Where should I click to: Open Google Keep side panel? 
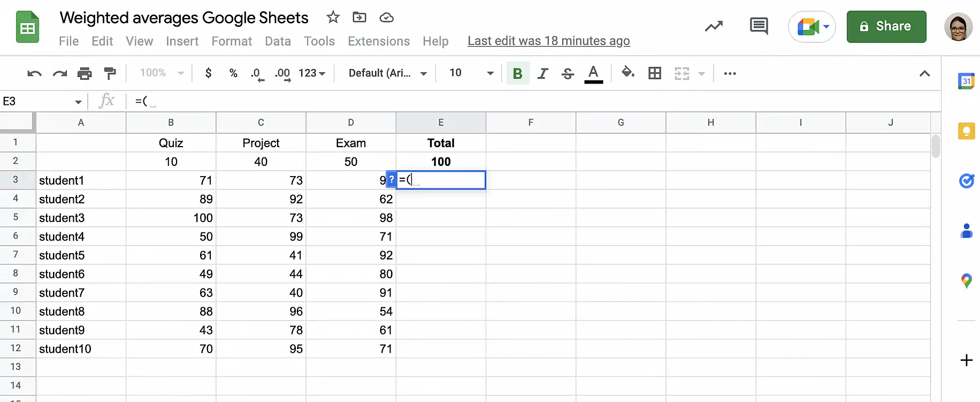966,131
